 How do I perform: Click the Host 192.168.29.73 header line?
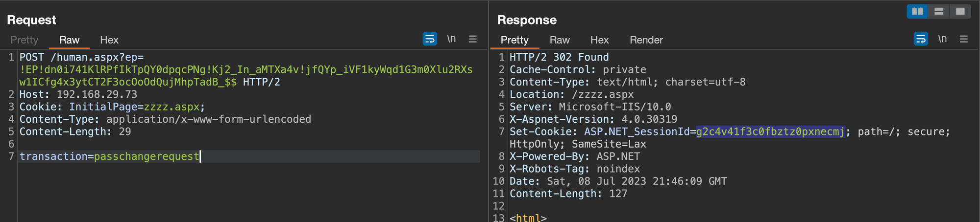click(x=78, y=94)
